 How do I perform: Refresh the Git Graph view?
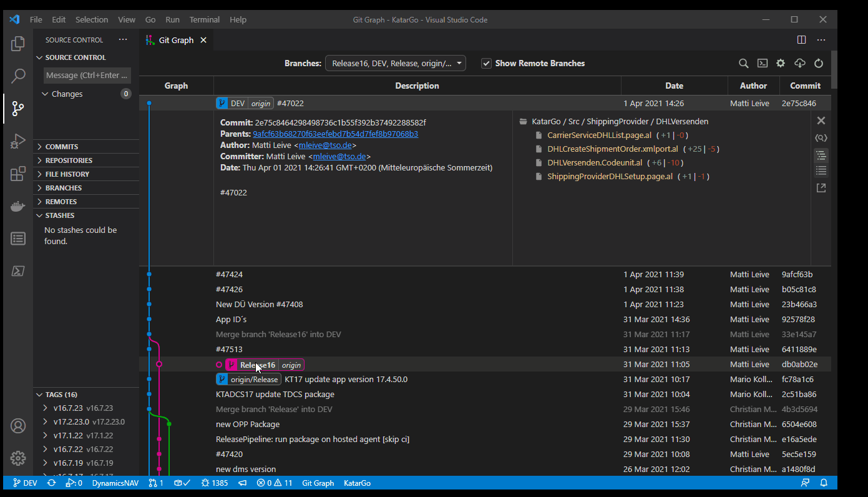pos(819,63)
